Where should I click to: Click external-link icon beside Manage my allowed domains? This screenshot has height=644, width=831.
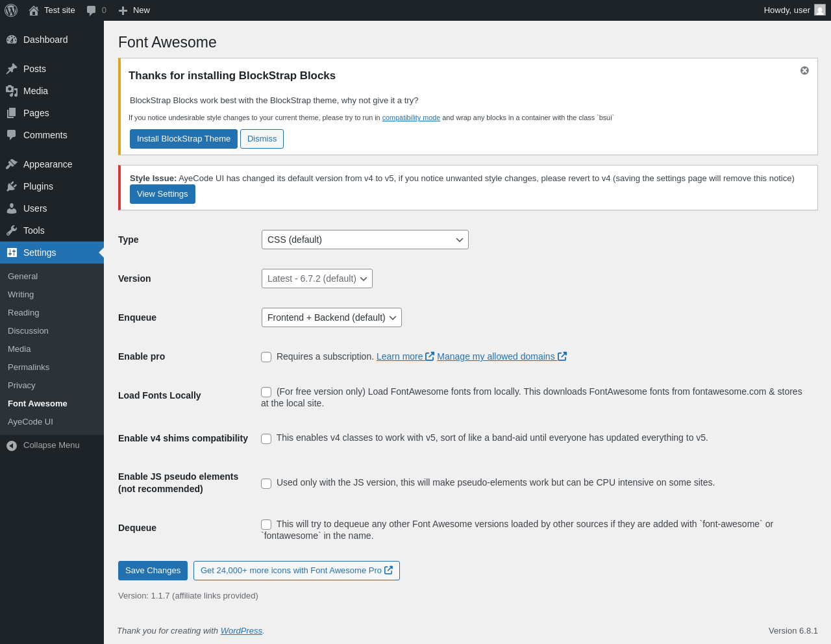562,356
